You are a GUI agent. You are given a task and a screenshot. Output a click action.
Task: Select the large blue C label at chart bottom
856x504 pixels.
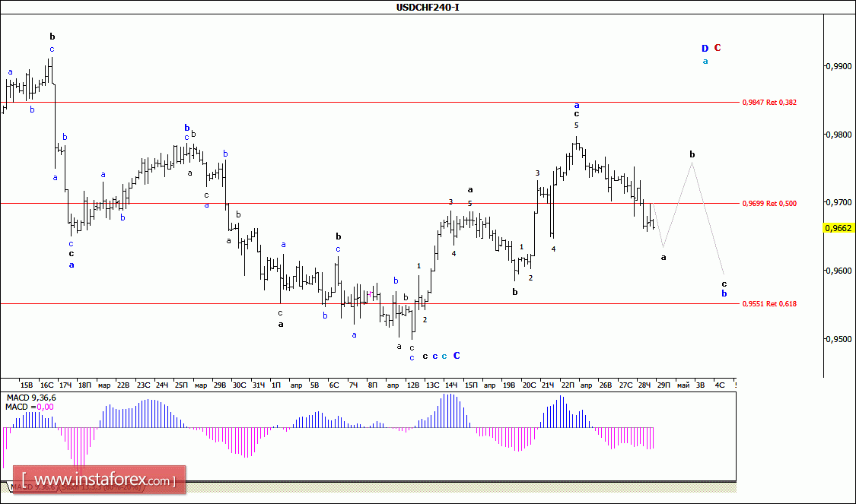click(457, 356)
